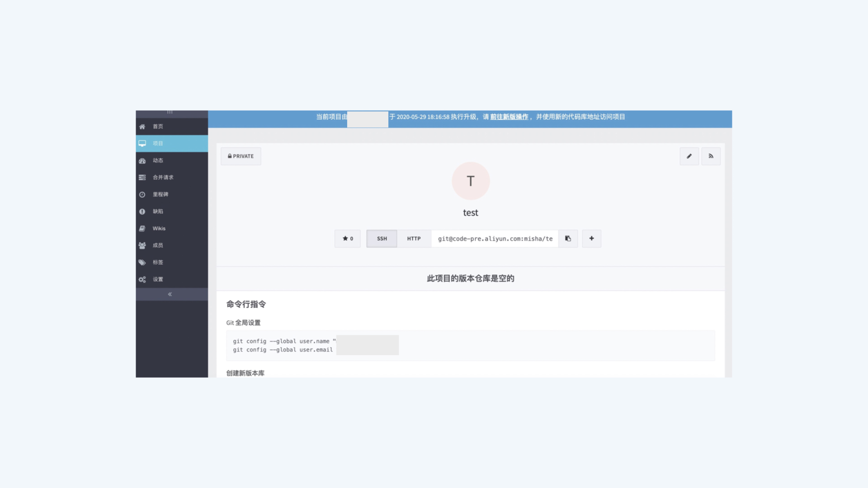This screenshot has height=488, width=868.
Task: Click the home icon in sidebar
Action: click(142, 127)
